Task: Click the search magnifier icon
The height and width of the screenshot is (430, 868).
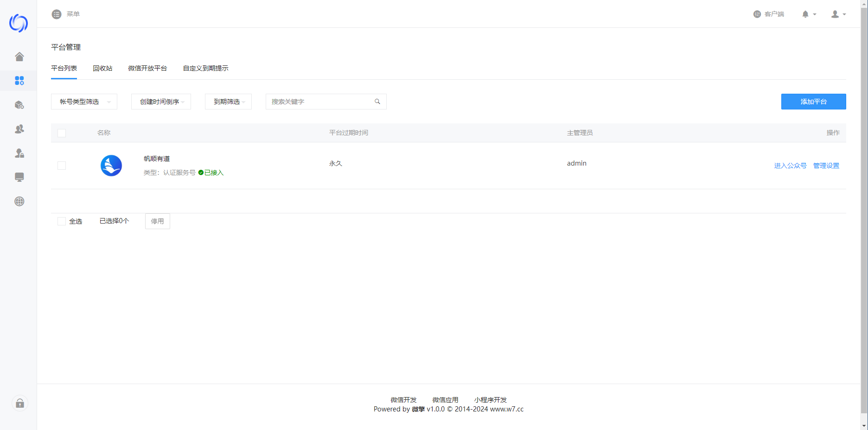Action: pos(377,102)
